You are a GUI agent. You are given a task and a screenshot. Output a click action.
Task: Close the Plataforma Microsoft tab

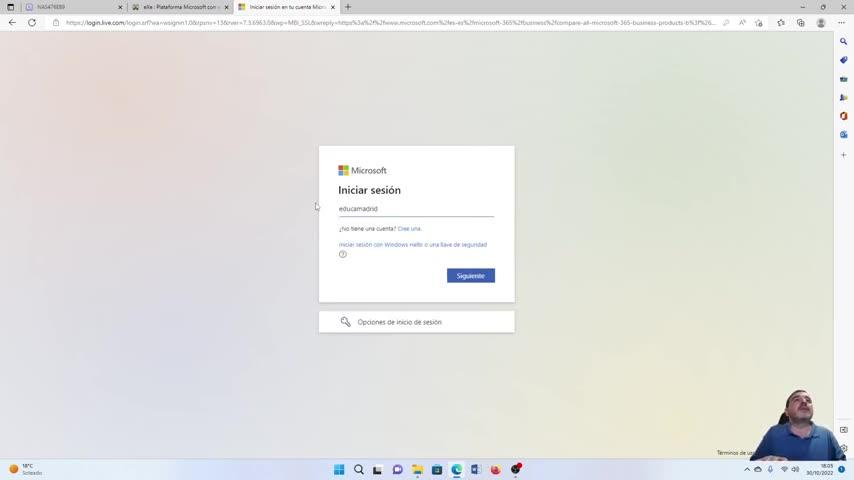[x=227, y=7]
